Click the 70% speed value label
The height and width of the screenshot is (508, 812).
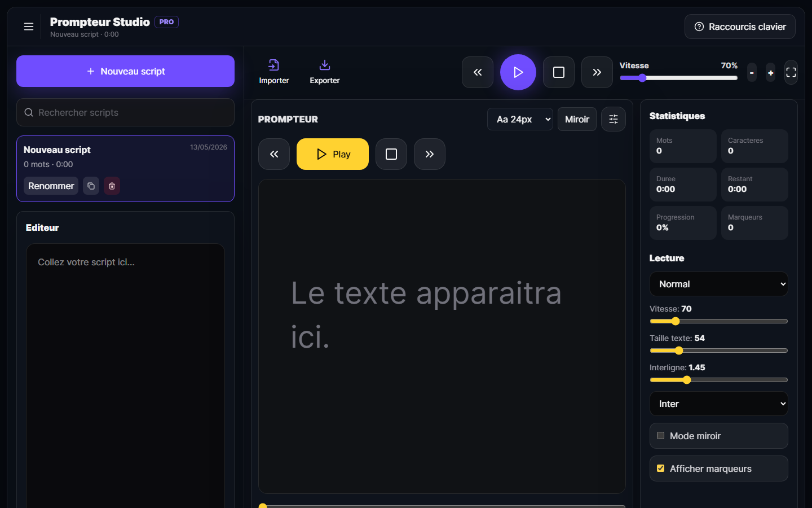click(x=729, y=65)
